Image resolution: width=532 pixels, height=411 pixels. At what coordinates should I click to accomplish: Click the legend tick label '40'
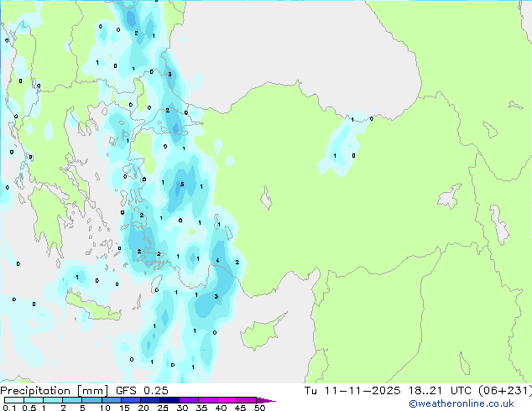click(221, 408)
